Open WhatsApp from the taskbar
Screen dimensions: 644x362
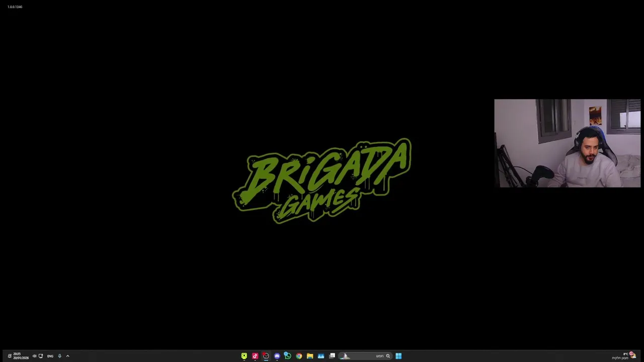coord(288,356)
